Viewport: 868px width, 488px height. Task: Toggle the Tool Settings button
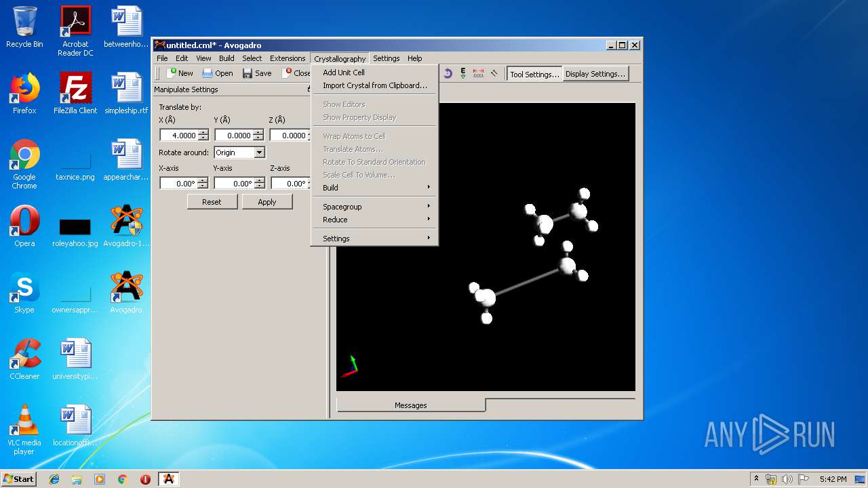coord(534,74)
